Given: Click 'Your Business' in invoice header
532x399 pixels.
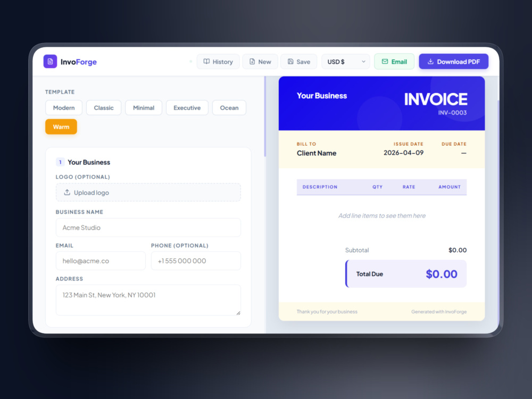Looking at the screenshot, I should coord(322,96).
